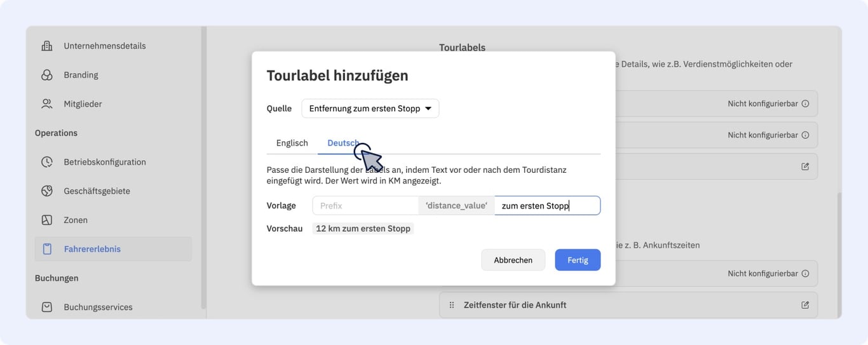This screenshot has height=345, width=868.
Task: Click the Unternehmensdetails building icon
Action: (47, 46)
